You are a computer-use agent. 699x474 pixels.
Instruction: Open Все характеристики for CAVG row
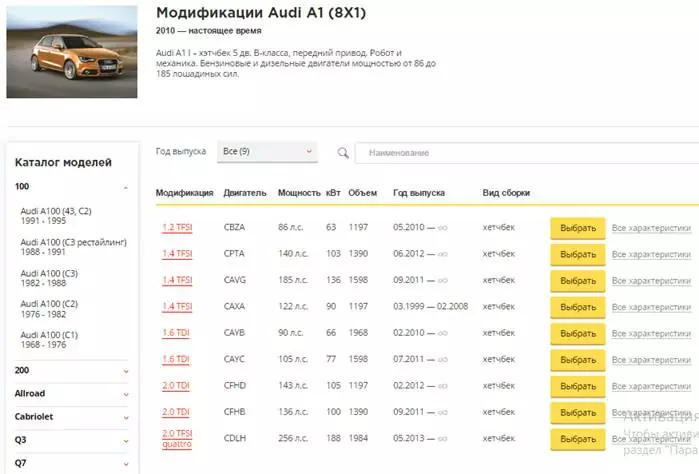(x=651, y=280)
